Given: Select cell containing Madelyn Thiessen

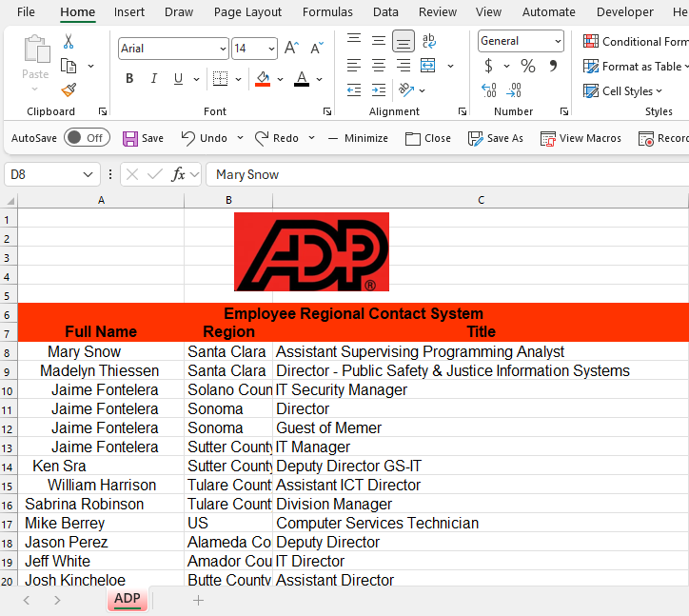Looking at the screenshot, I should (x=100, y=370).
